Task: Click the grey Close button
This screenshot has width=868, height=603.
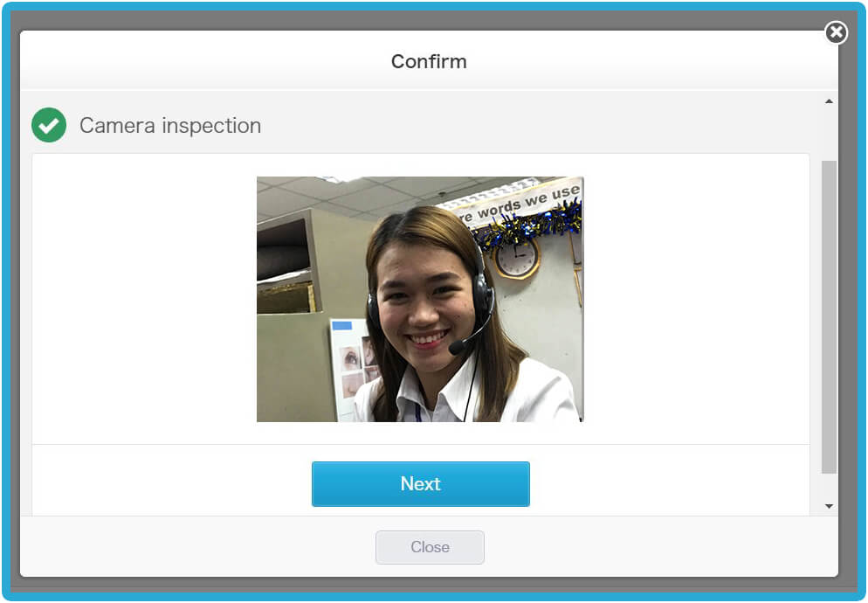Action: (430, 547)
